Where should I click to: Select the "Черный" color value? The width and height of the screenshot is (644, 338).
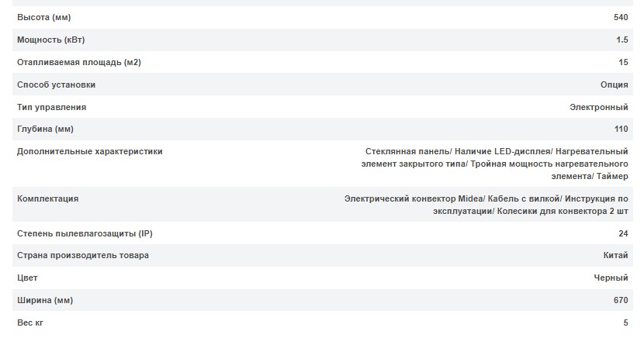[611, 278]
